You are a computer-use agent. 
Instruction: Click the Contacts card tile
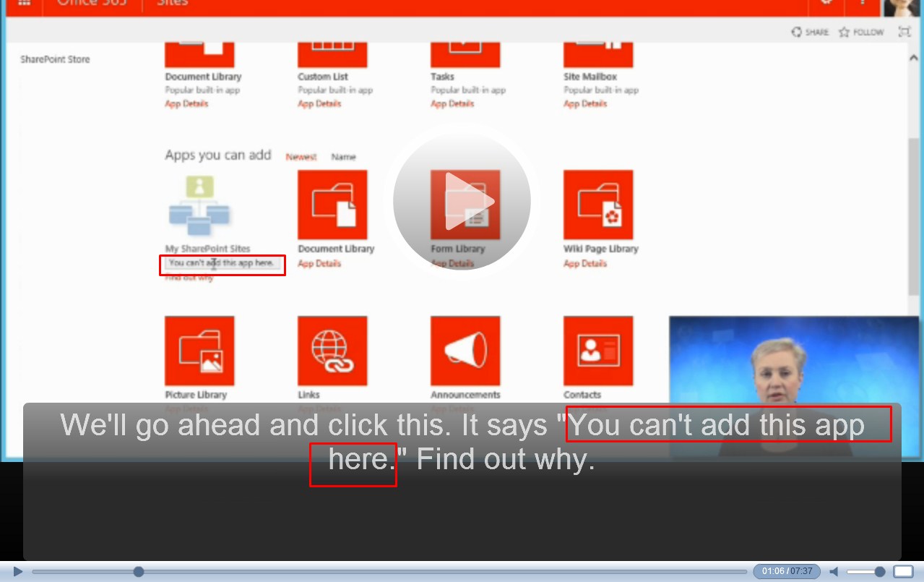(x=598, y=351)
